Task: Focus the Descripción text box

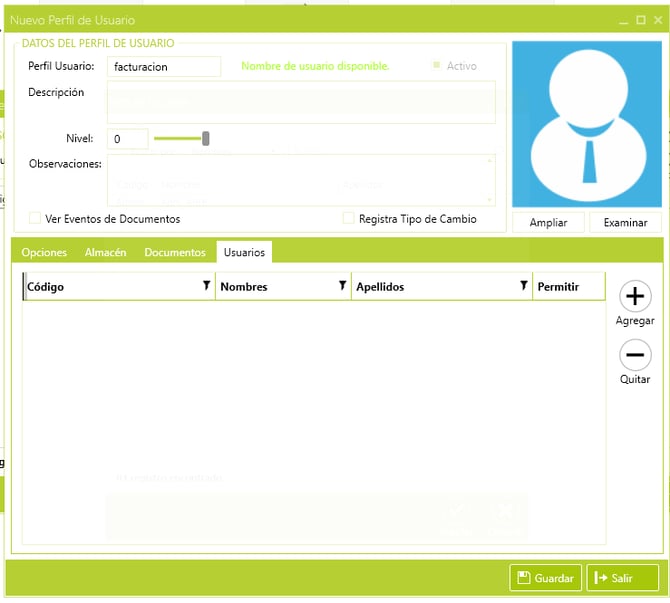Action: (x=300, y=102)
